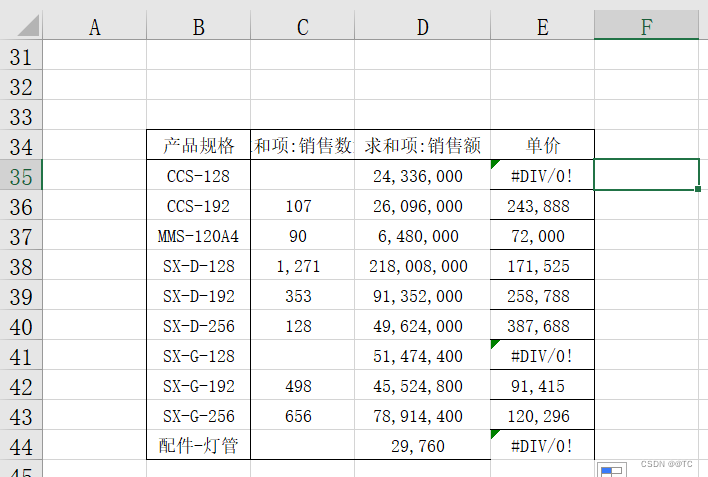Select the SX-G-256 cell
Screen dimensions: 708x477
click(199, 416)
